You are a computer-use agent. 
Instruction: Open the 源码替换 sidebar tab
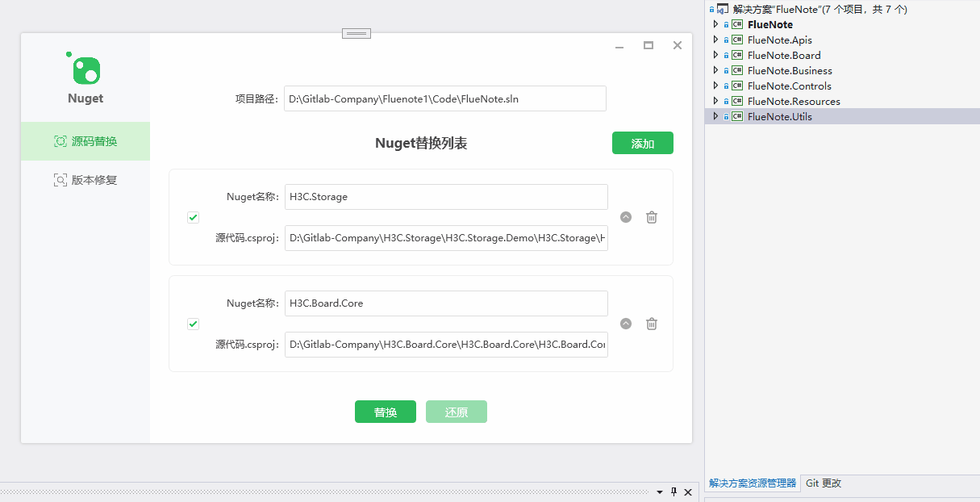(x=85, y=141)
